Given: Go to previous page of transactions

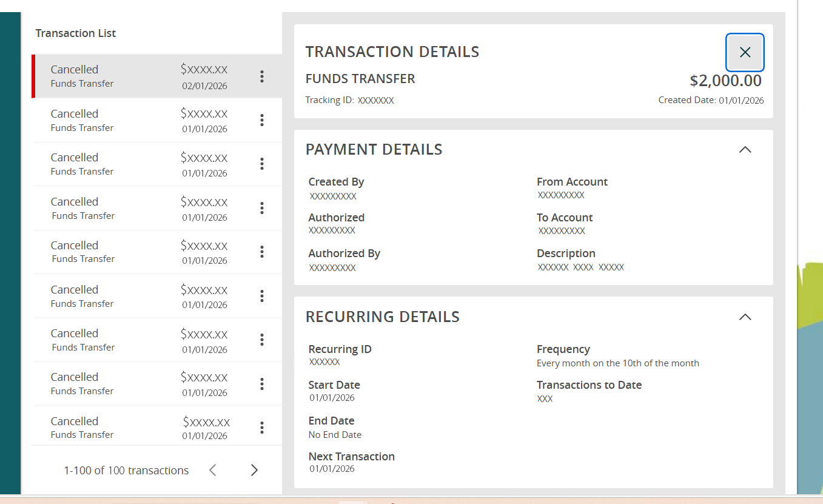Looking at the screenshot, I should [x=213, y=470].
